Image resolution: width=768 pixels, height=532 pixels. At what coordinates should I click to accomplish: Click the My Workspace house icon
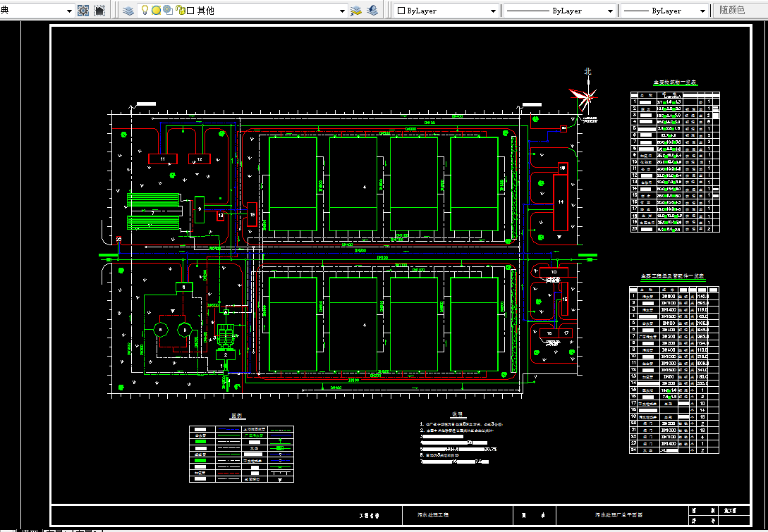click(x=99, y=11)
